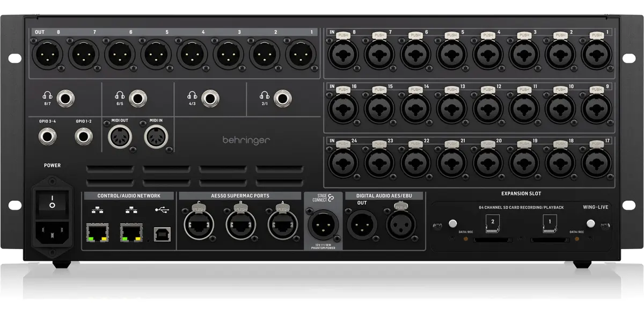This screenshot has width=644, height=313.
Task: Click the behringer logo text
Action: pyautogui.click(x=246, y=141)
